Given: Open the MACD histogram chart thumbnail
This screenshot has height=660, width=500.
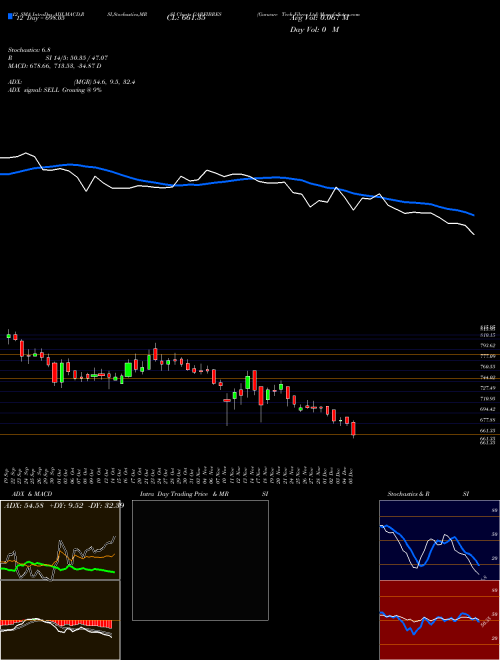Looking at the screenshot, I should click(x=60, y=620).
